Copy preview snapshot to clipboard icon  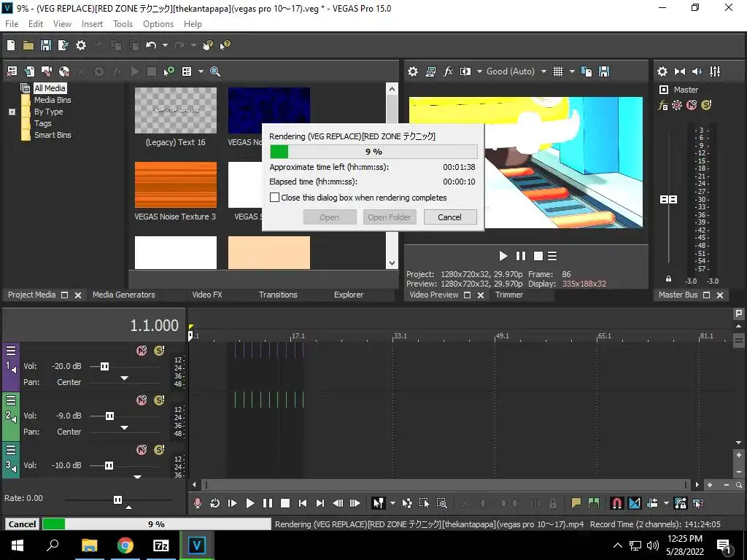pos(587,71)
